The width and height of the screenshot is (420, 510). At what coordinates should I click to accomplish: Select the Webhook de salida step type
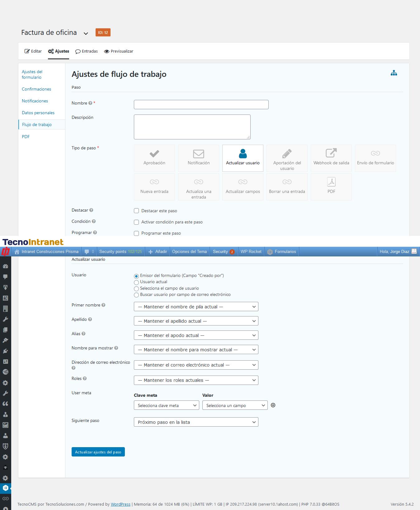331,153
